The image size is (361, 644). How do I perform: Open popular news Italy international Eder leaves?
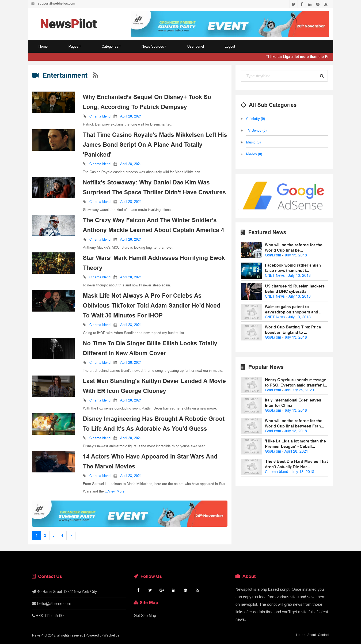click(293, 403)
